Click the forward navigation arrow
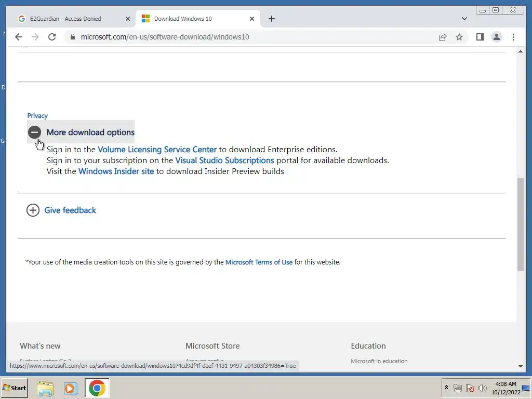 click(35, 37)
